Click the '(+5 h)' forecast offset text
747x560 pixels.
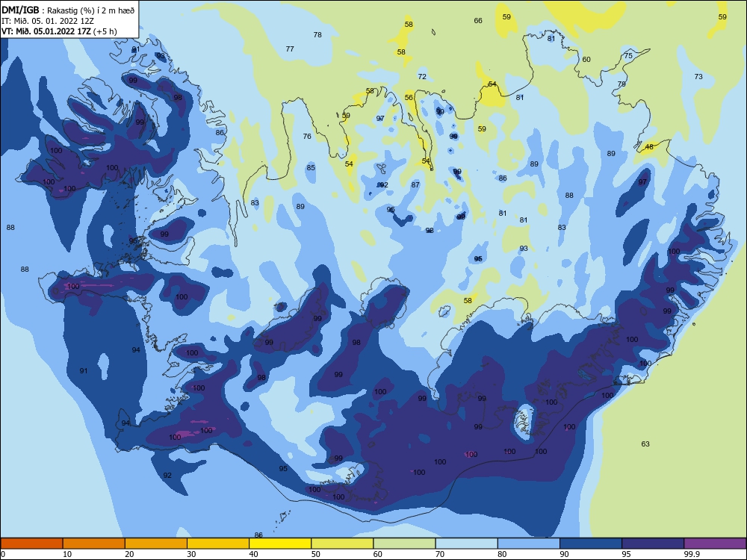pyautogui.click(x=105, y=31)
